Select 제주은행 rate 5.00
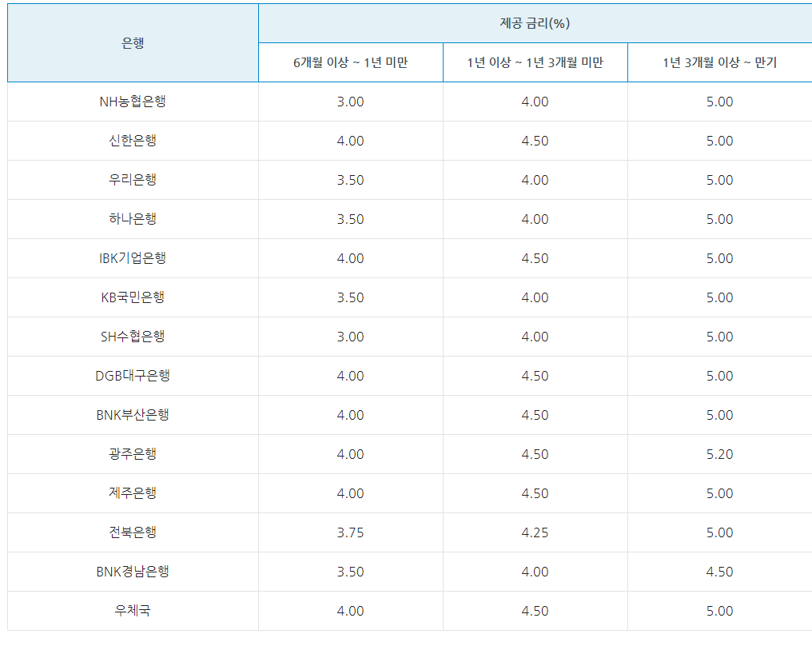The width and height of the screenshot is (812, 646). (720, 494)
